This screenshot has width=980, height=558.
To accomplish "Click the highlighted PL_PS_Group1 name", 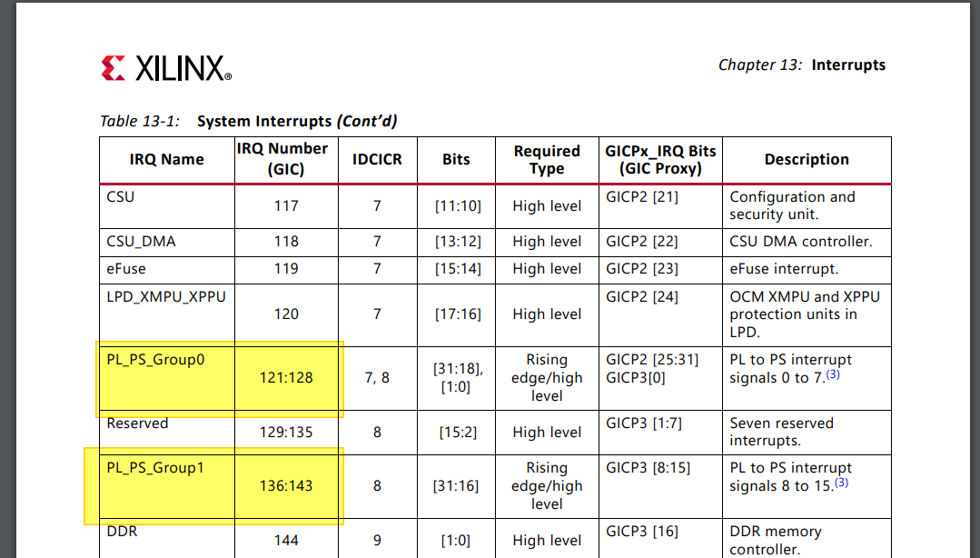I will [x=155, y=468].
